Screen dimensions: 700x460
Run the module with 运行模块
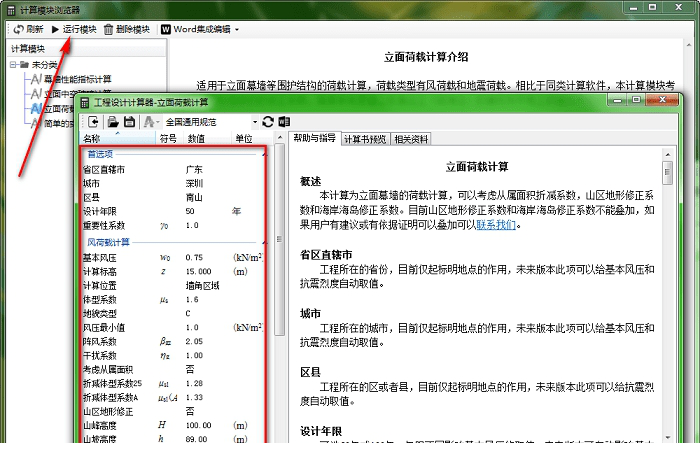point(74,29)
